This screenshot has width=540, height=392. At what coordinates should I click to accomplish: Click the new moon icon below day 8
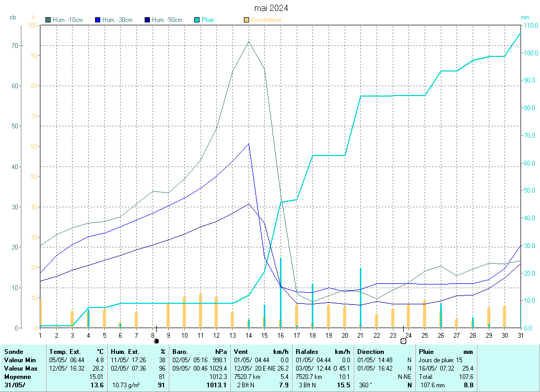click(156, 341)
